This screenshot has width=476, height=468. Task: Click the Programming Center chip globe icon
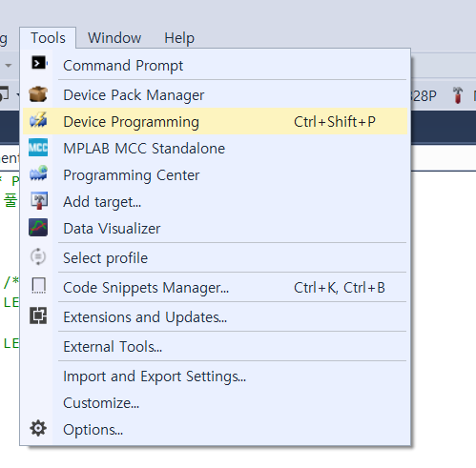(x=38, y=173)
